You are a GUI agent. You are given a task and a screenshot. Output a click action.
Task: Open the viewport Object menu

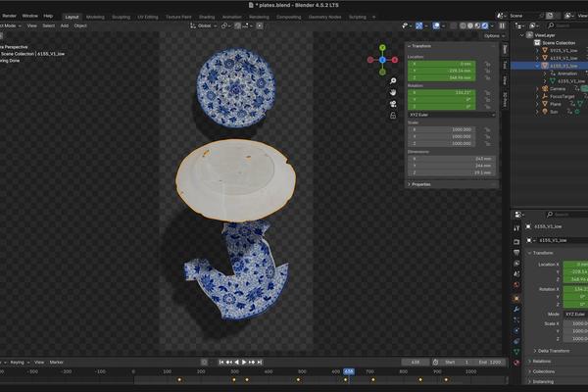tap(80, 25)
